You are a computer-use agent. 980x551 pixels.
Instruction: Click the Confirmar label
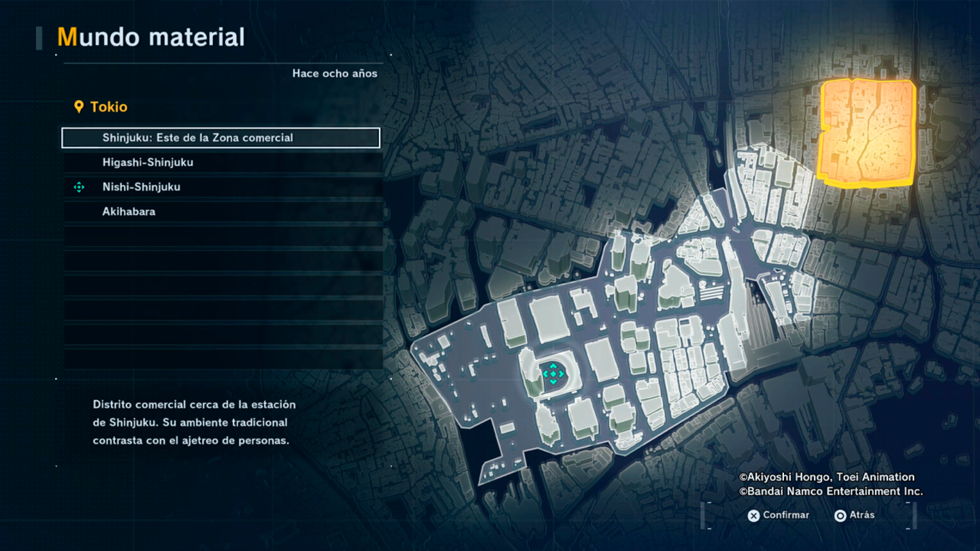click(786, 515)
